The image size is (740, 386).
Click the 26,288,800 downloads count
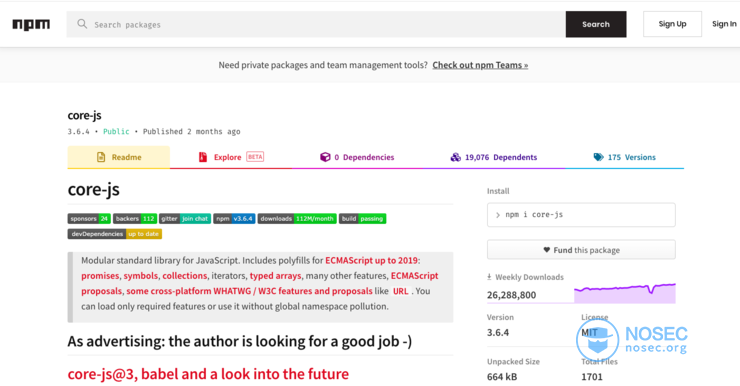pyautogui.click(x=512, y=295)
